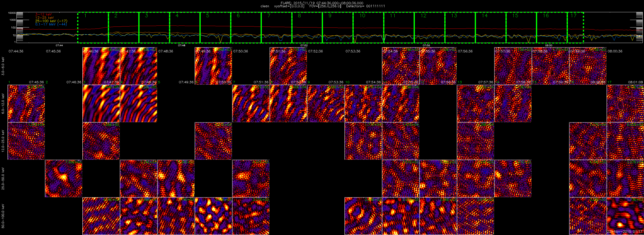Click the FLARE 2015/11/19 title text
Image resolution: width=644 pixels, height=235 pixels.
click(x=322, y=3)
